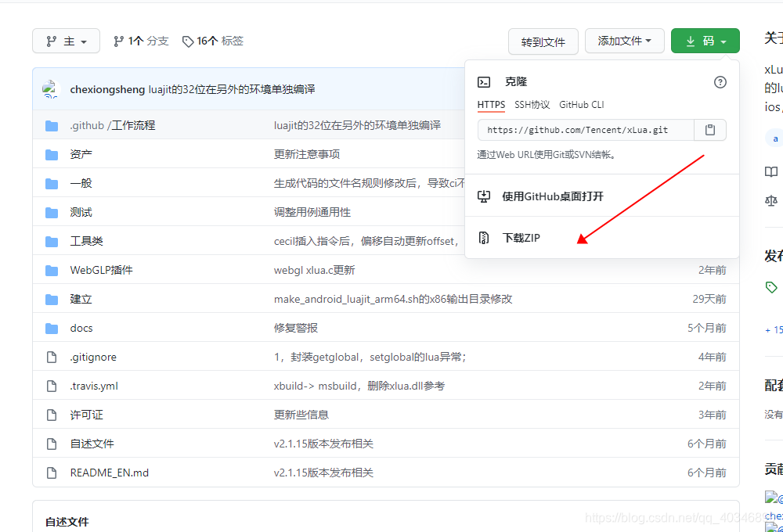Image resolution: width=783 pixels, height=532 pixels.
Task: Click the GitHub Desktop download icon
Action: click(x=484, y=196)
